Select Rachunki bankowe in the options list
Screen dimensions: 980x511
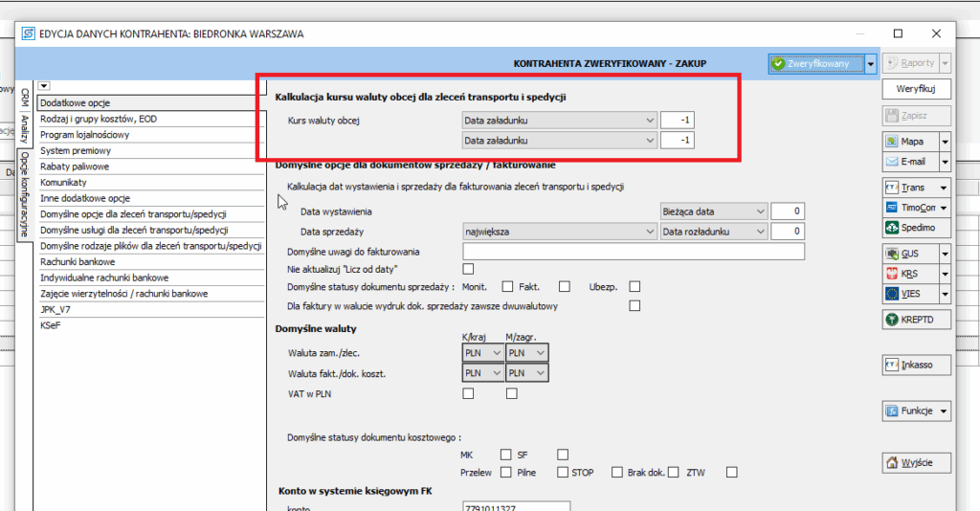coord(78,261)
